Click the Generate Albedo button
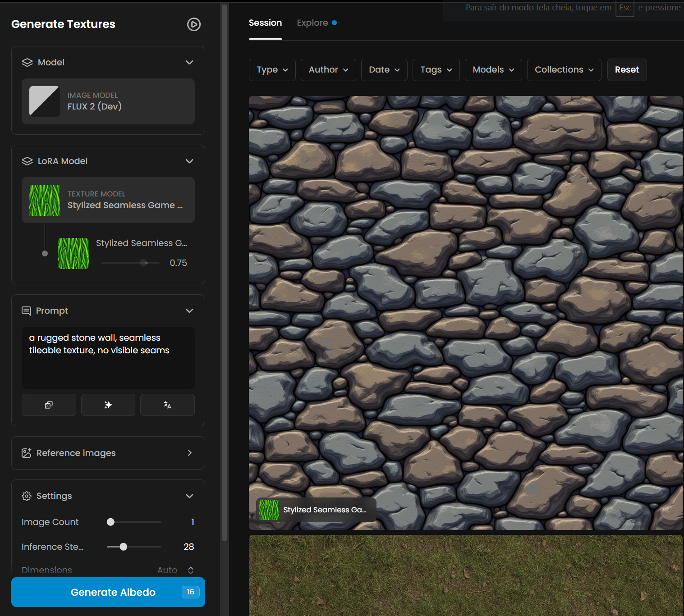This screenshot has width=684, height=616. coord(108,592)
